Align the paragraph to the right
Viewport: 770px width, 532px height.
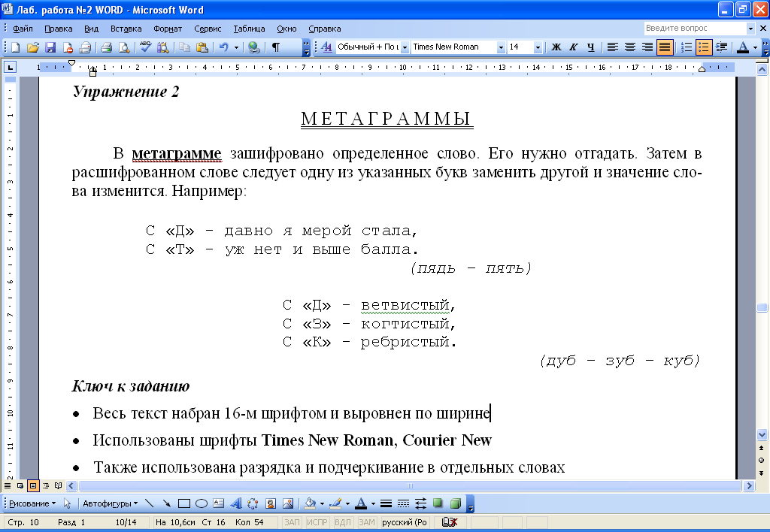[x=647, y=47]
